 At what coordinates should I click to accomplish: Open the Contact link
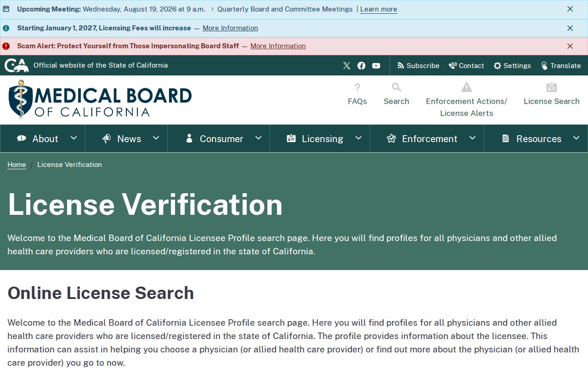tap(466, 66)
